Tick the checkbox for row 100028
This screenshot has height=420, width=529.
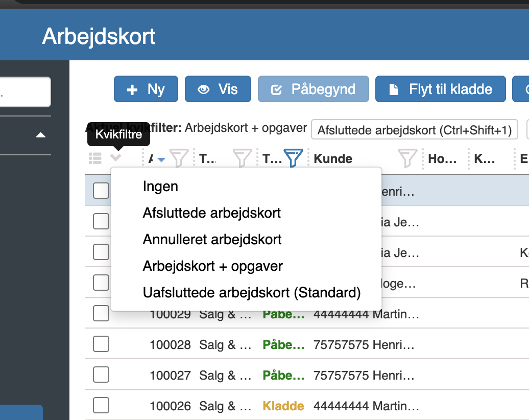(x=101, y=344)
